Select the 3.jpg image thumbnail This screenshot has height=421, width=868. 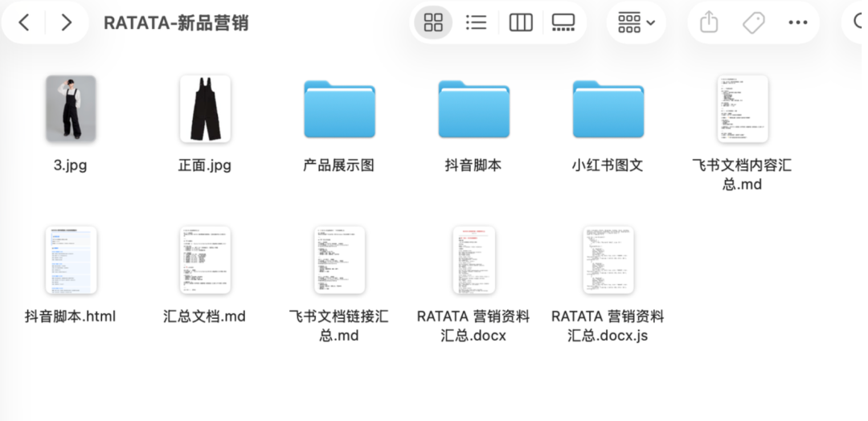tap(71, 108)
